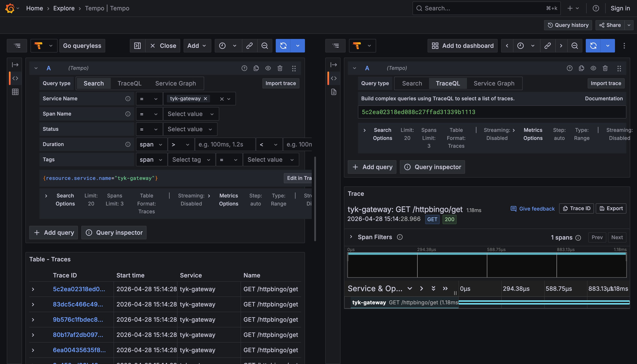Click trace timeline minimap overview

[487, 265]
